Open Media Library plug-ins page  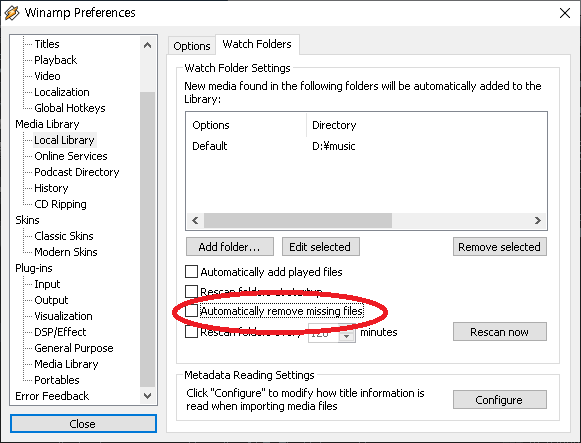point(66,364)
